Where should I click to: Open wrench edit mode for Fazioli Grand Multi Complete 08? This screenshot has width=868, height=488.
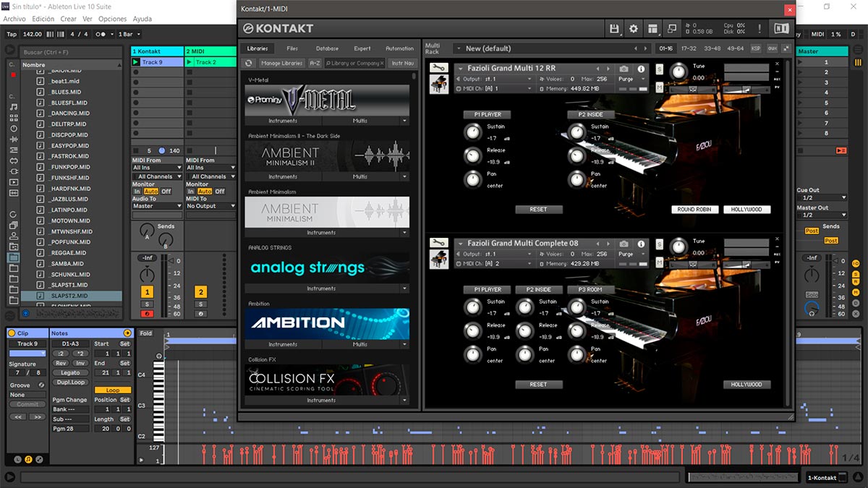click(438, 243)
